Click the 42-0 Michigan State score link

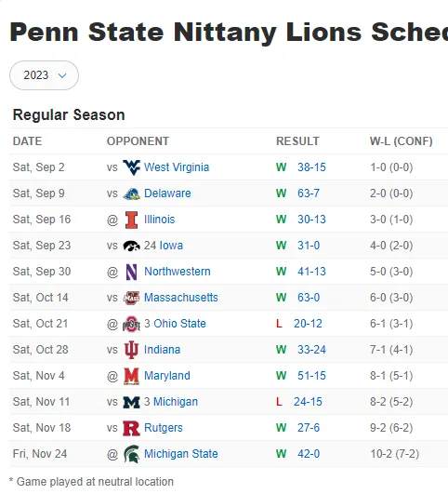pyautogui.click(x=309, y=454)
